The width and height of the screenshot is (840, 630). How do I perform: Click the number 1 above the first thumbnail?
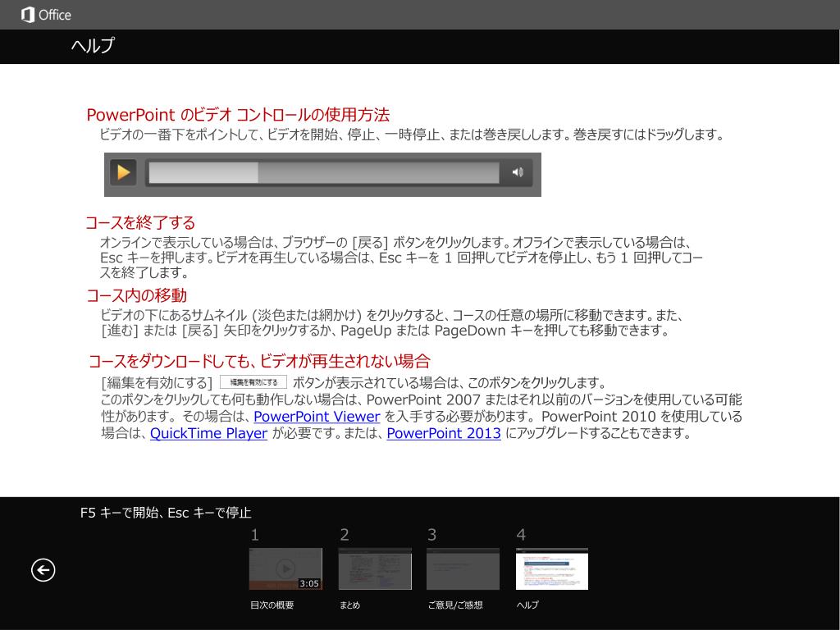click(255, 535)
